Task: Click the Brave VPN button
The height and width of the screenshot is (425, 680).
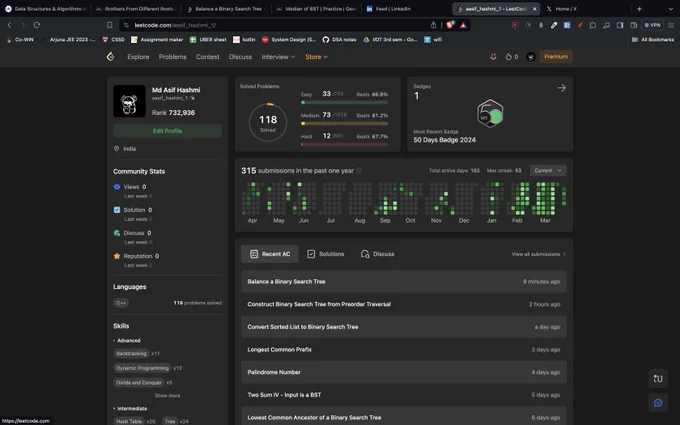Action: point(653,25)
